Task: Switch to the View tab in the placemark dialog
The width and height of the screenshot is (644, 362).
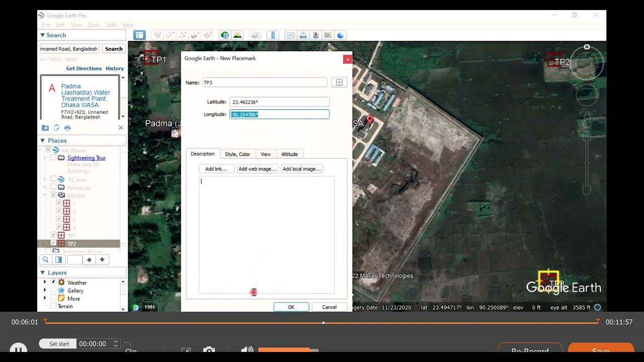Action: click(x=266, y=154)
